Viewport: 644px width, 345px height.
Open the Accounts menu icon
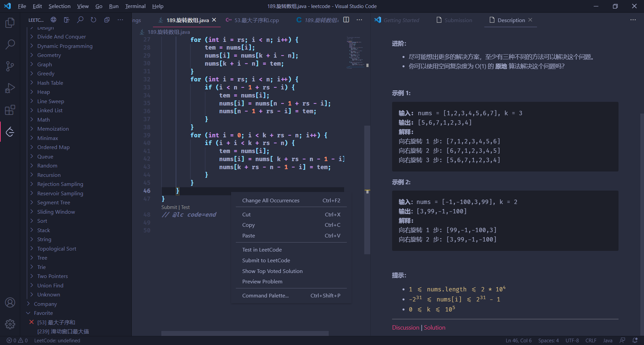coord(10,302)
